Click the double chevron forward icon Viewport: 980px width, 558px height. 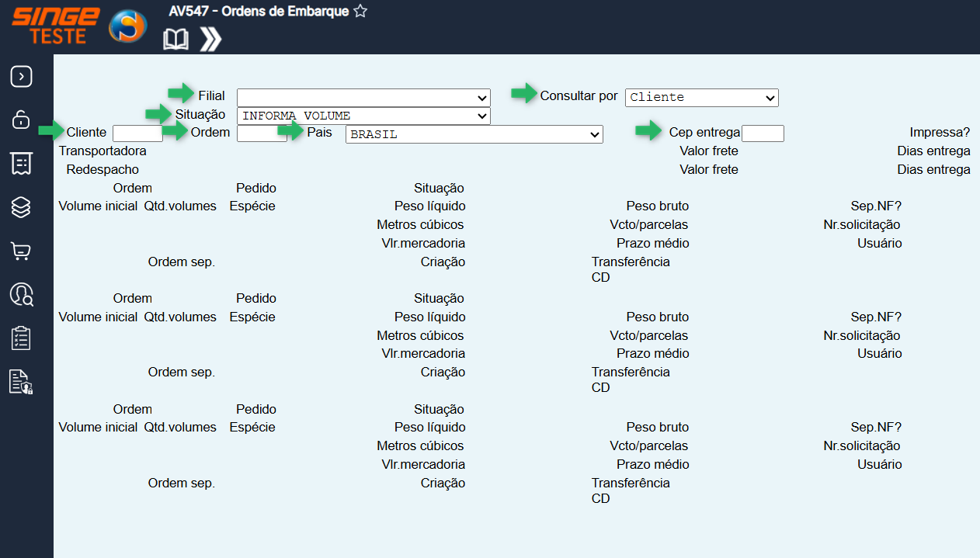[210, 40]
